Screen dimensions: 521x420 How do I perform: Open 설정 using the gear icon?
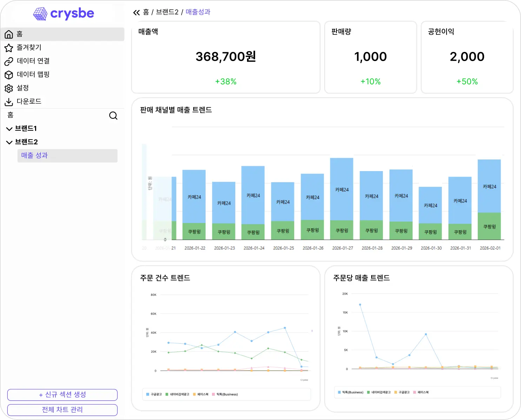click(9, 88)
